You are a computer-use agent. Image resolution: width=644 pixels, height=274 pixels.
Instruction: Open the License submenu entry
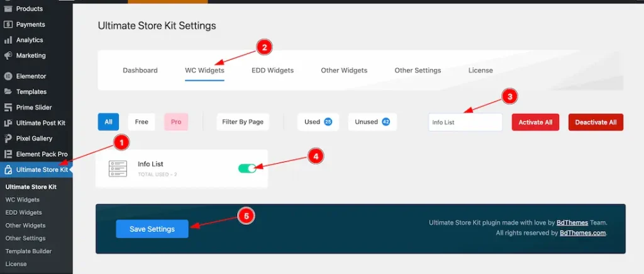16,264
